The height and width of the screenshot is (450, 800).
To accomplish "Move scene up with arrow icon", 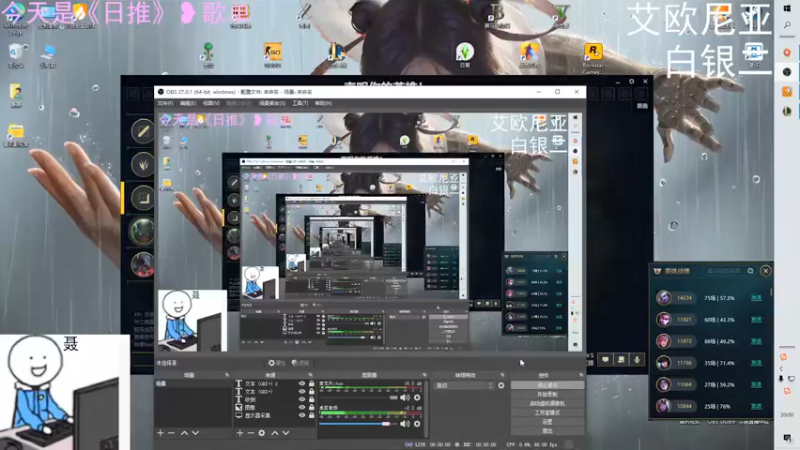I will coord(184,433).
